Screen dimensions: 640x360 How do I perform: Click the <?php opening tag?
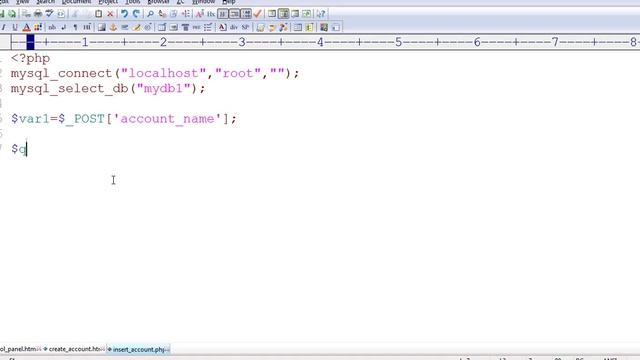30,58
